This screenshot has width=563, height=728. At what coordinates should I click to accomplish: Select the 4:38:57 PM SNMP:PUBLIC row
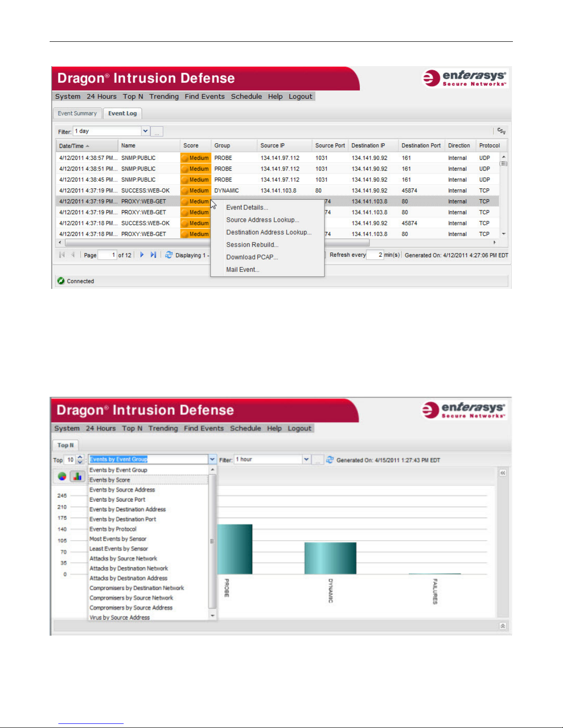pos(277,158)
